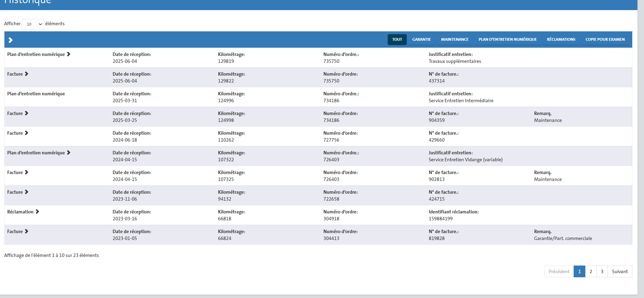Switch to the MAINTENANCE tab

pyautogui.click(x=455, y=39)
